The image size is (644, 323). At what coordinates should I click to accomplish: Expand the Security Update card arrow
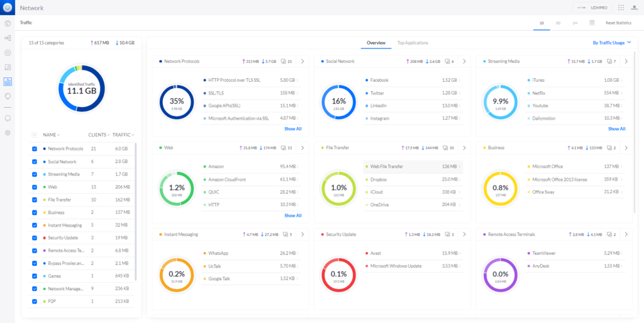464,234
